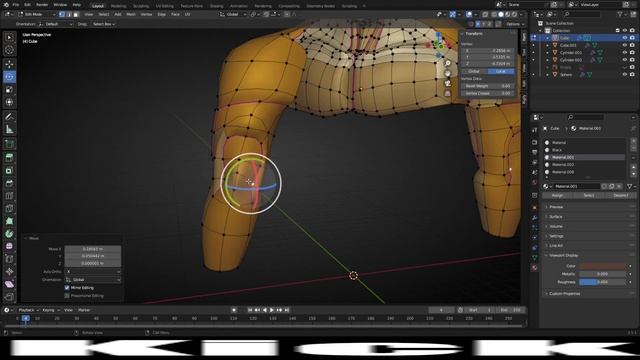Open the File menu

coord(16,5)
